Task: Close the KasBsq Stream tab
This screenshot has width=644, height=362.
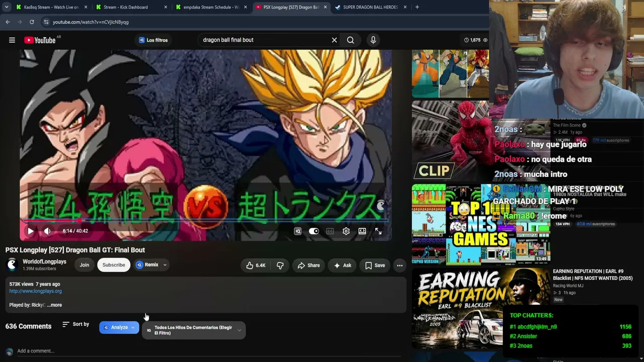Action: [x=86, y=7]
